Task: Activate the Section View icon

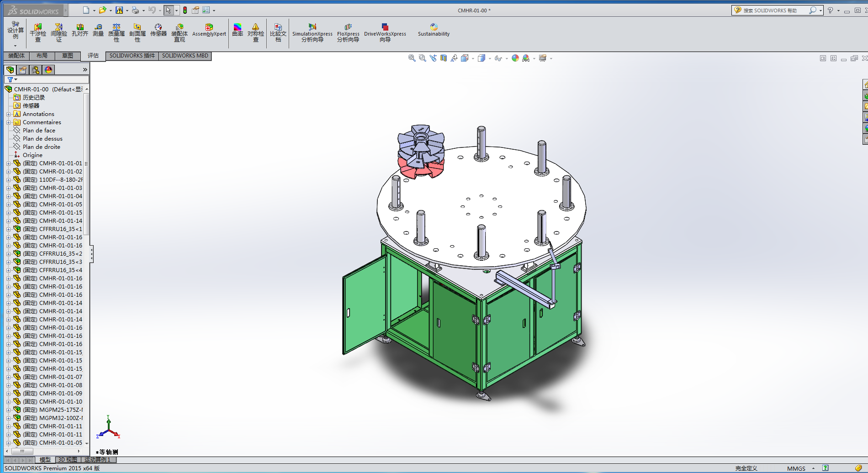Action: (x=443, y=58)
